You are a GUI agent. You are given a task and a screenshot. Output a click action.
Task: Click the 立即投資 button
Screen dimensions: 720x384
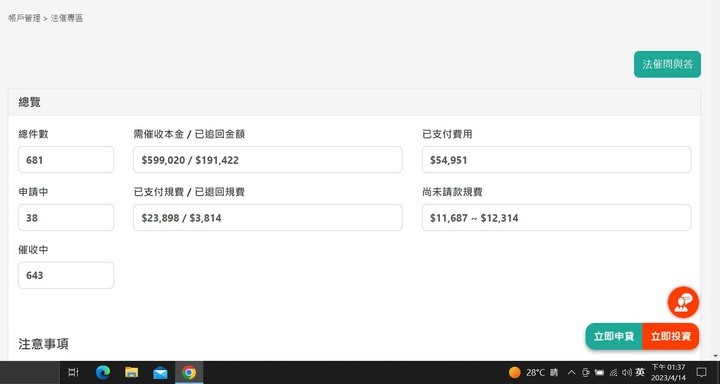coord(671,336)
